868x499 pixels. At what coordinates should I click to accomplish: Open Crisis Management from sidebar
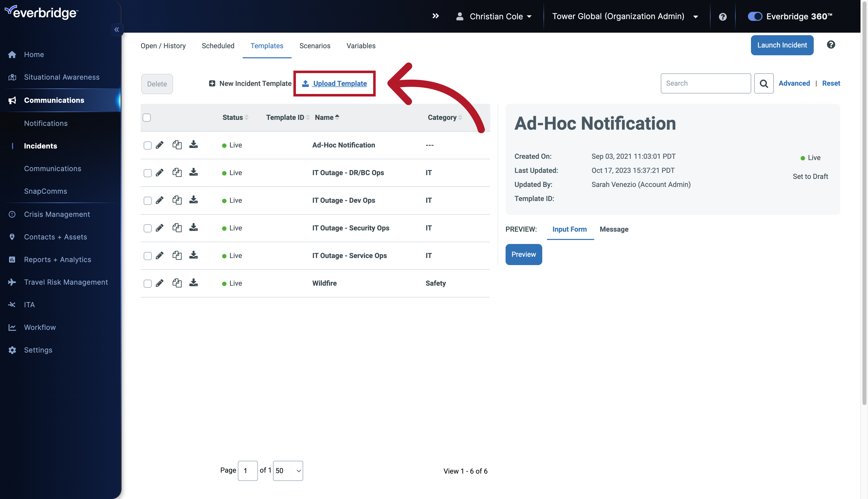tap(57, 214)
